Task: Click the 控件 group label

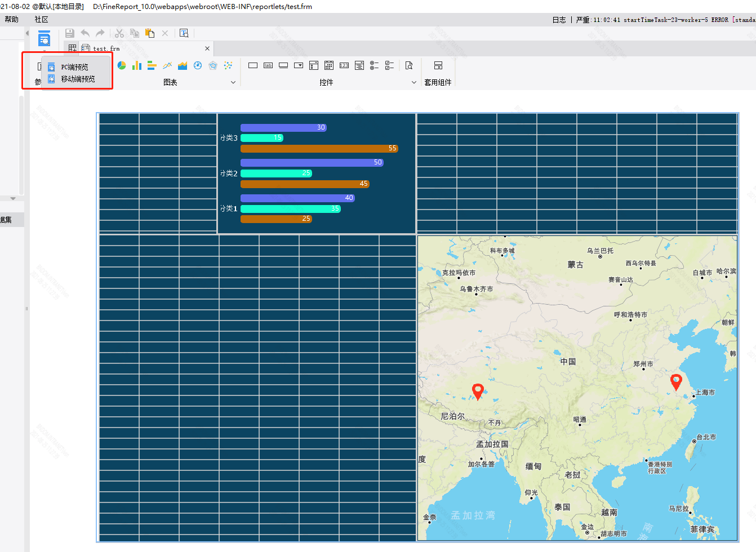Action: click(x=326, y=82)
